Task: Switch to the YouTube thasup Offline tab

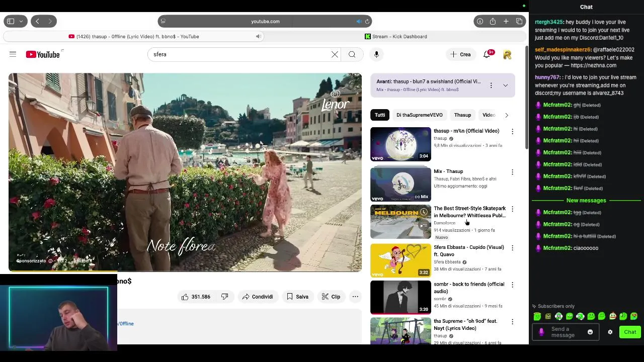Action: tap(134, 36)
